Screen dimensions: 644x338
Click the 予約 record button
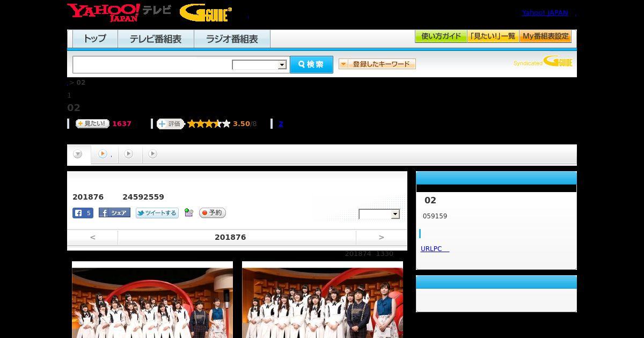point(213,213)
